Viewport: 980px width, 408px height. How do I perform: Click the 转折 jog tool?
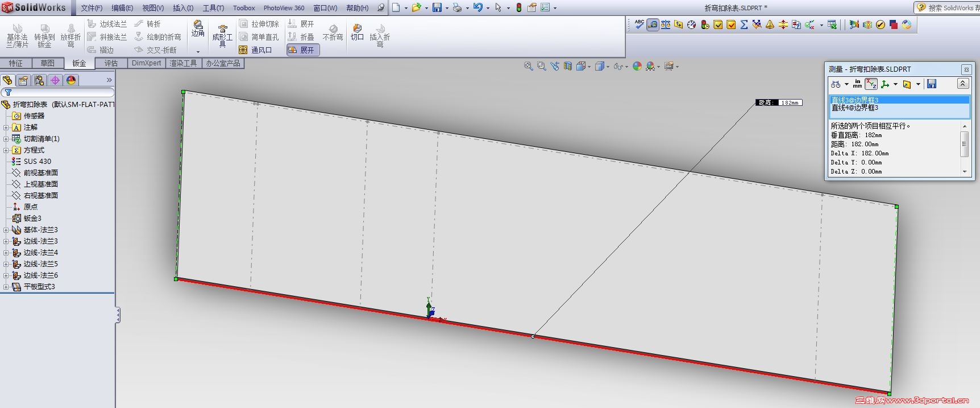click(147, 24)
